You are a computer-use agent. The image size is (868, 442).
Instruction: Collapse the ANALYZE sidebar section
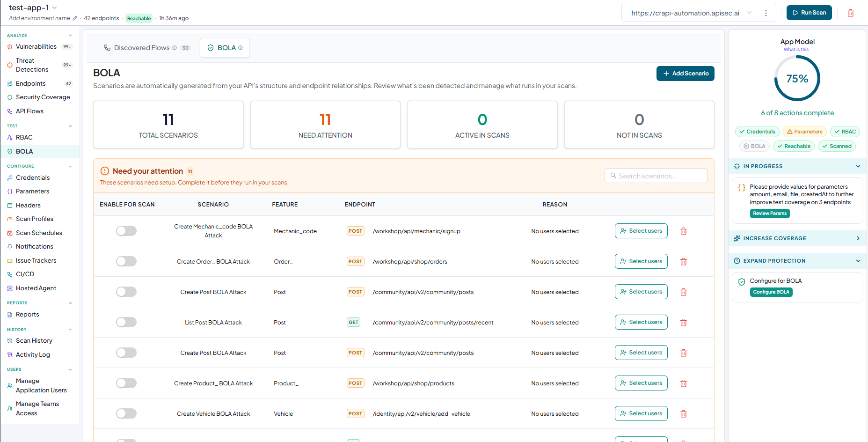pos(70,36)
